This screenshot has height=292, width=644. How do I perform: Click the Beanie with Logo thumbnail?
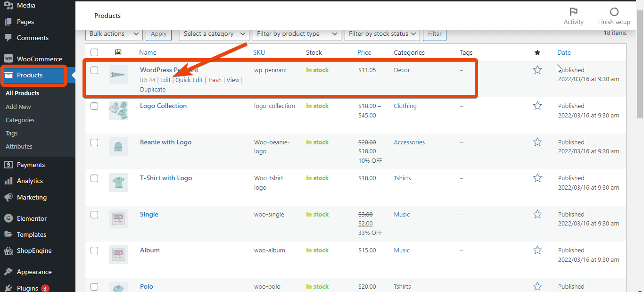(118, 147)
